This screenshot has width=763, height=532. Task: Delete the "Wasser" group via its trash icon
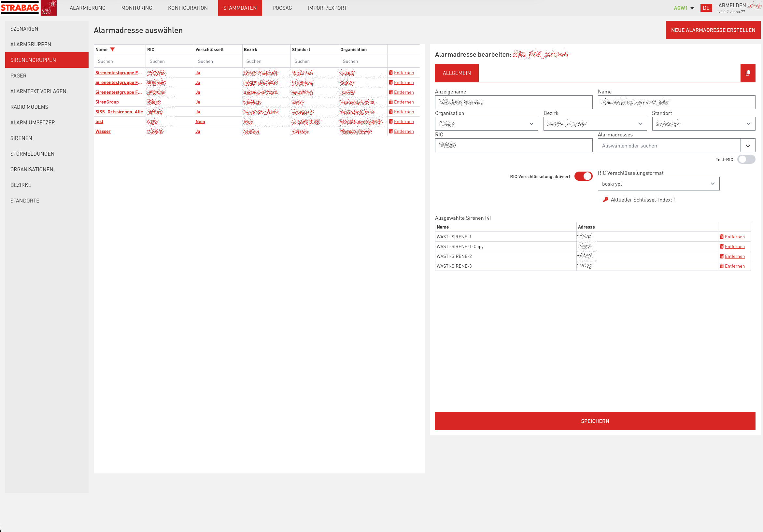pos(391,131)
